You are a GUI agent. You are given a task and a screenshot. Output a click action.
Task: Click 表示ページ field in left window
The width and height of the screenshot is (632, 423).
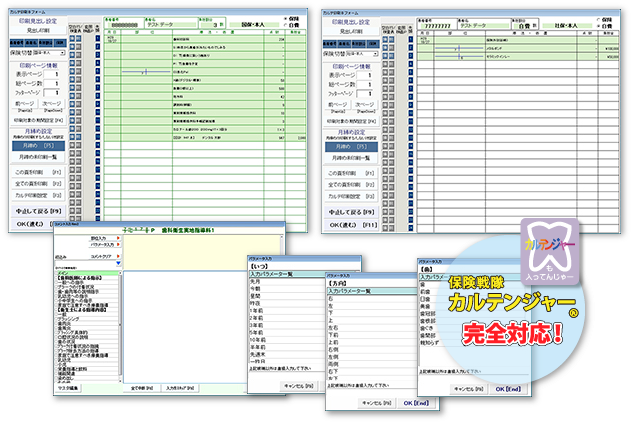pos(51,74)
